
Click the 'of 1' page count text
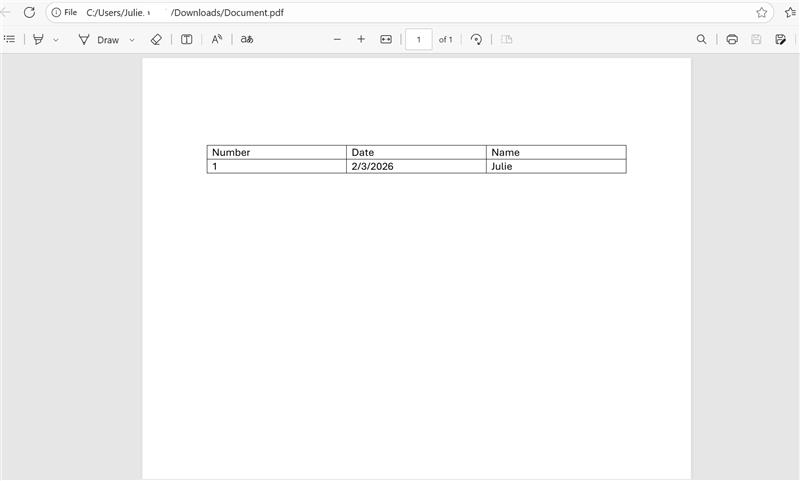(445, 39)
